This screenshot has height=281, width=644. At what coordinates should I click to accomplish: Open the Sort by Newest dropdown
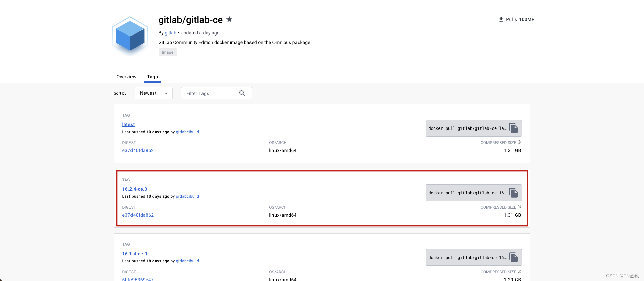coord(153,93)
